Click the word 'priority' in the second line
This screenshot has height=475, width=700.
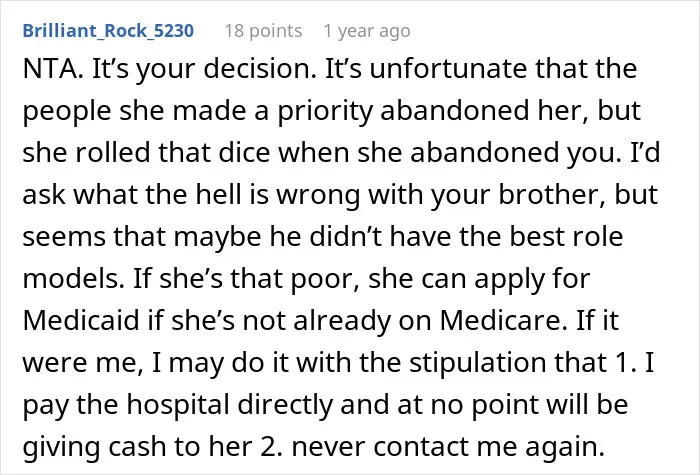click(325, 112)
